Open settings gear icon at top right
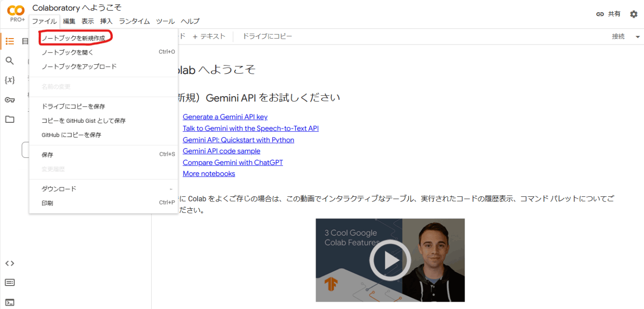Image resolution: width=644 pixels, height=309 pixels. tap(634, 14)
